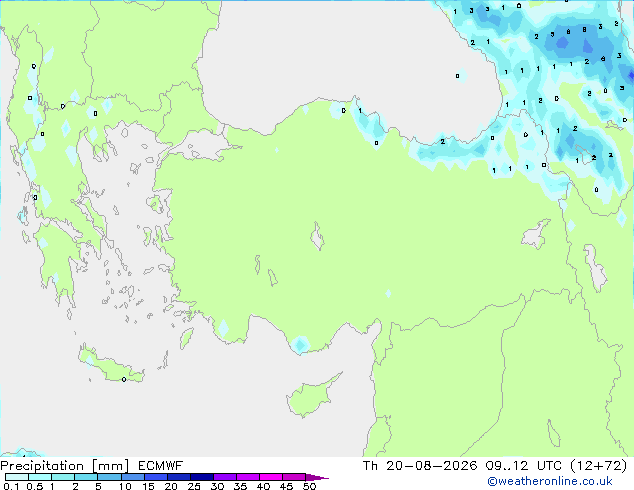
Task: Select the 1 mm legend color swatch
Action: coord(63,477)
